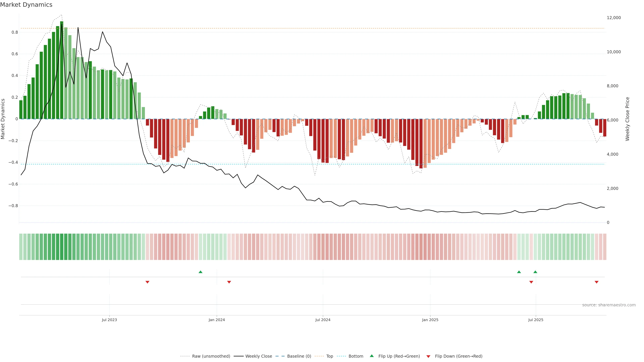
Task: Click green flip-up marker directly above Jul 2025
Action: click(535, 272)
